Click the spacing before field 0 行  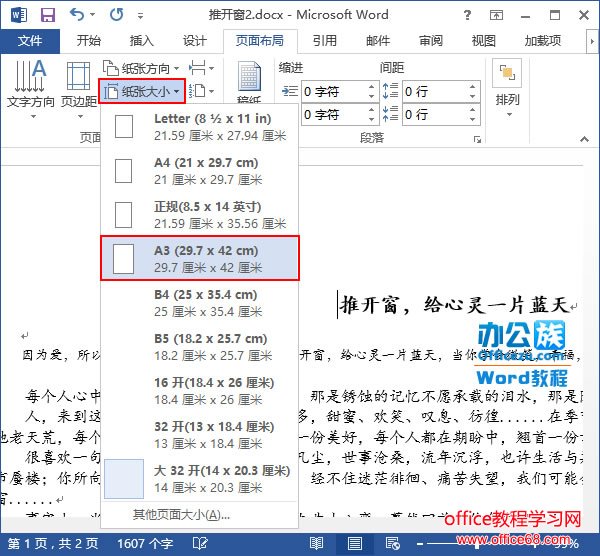point(435,91)
